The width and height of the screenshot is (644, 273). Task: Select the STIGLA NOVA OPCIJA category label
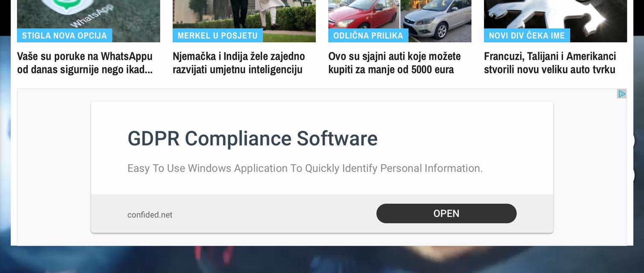(x=64, y=35)
